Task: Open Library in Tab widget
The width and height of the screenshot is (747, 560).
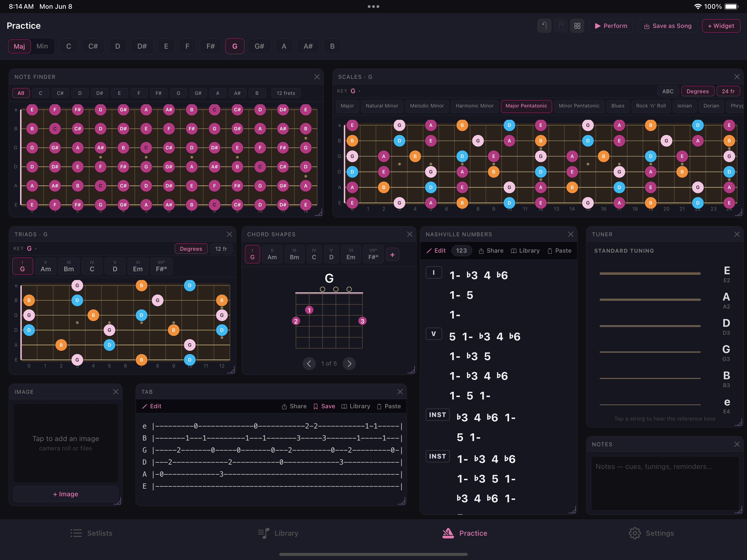Action: pyautogui.click(x=356, y=406)
